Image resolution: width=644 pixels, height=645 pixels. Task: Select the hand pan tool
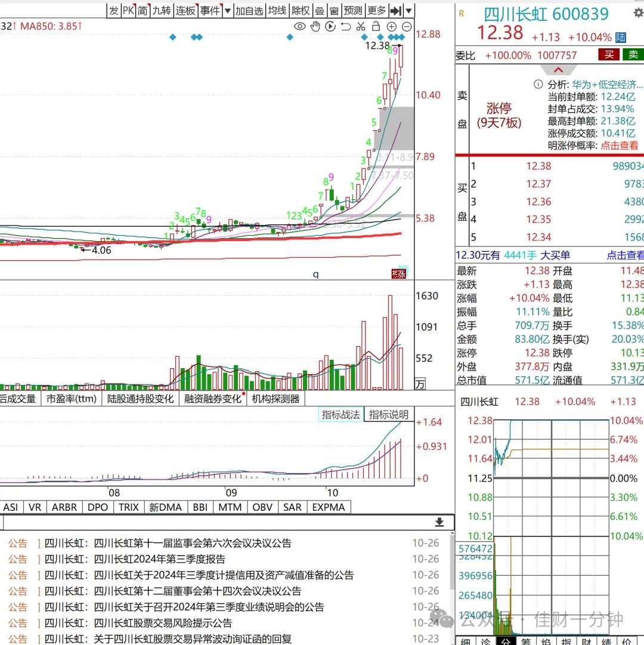(x=315, y=26)
